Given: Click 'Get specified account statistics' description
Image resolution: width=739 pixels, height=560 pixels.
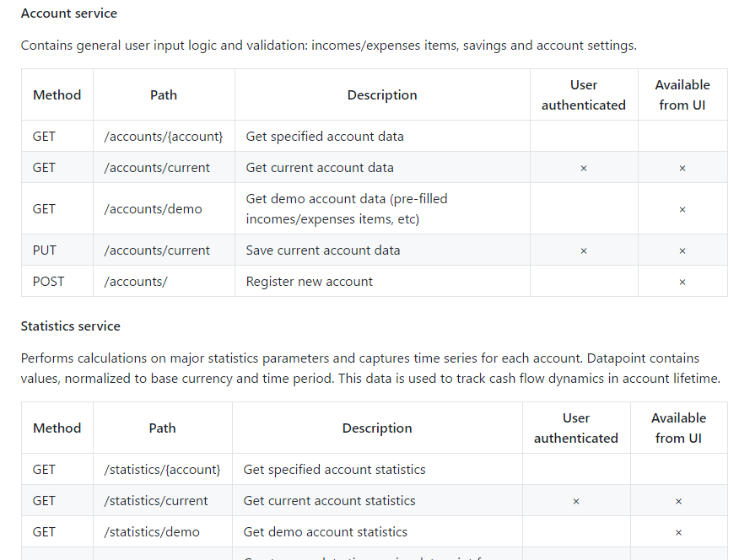Looking at the screenshot, I should tap(334, 470).
